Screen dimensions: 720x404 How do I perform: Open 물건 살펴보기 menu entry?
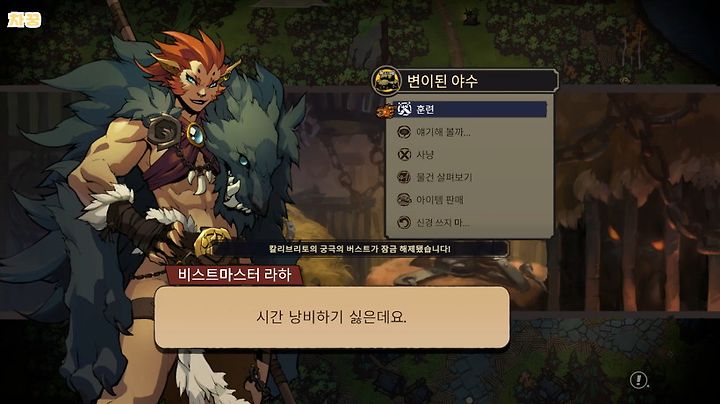470,177
